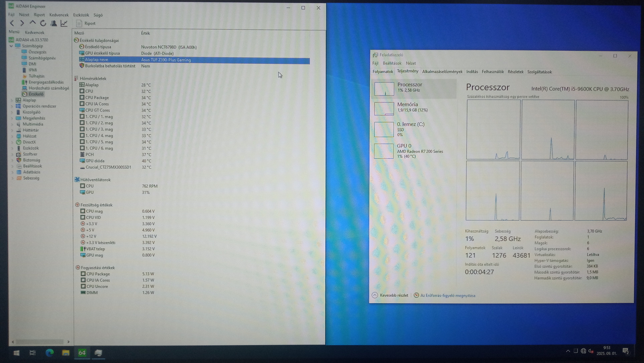Image resolution: width=644 pixels, height=363 pixels.
Task: Click the left panel horizontal scrollbar
Action: pyautogui.click(x=40, y=342)
